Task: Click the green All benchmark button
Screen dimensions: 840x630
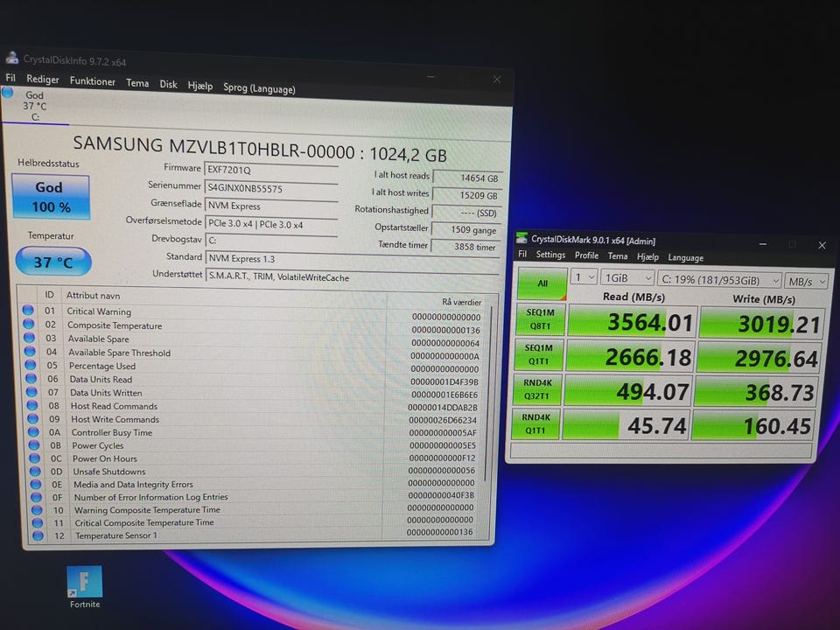Action: [542, 283]
